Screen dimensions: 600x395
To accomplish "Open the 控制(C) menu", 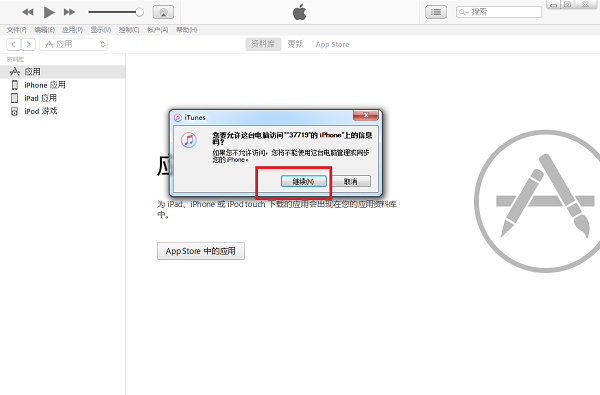I will point(129,30).
